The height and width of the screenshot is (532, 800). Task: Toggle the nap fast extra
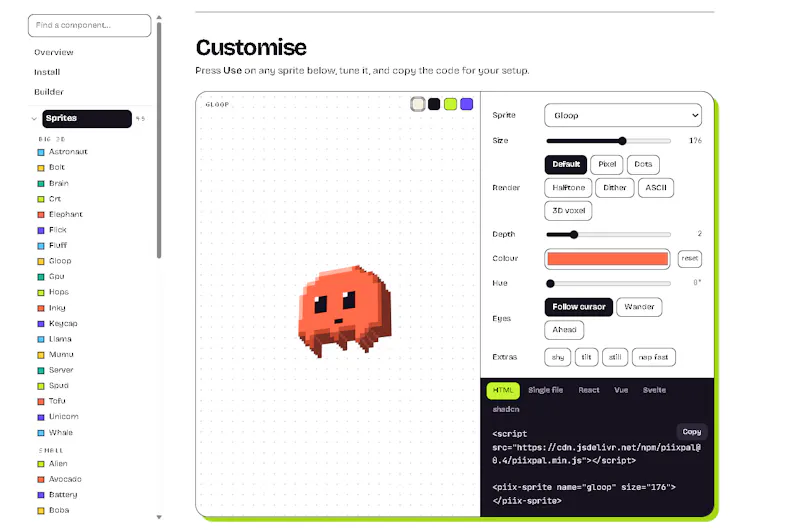pos(654,357)
